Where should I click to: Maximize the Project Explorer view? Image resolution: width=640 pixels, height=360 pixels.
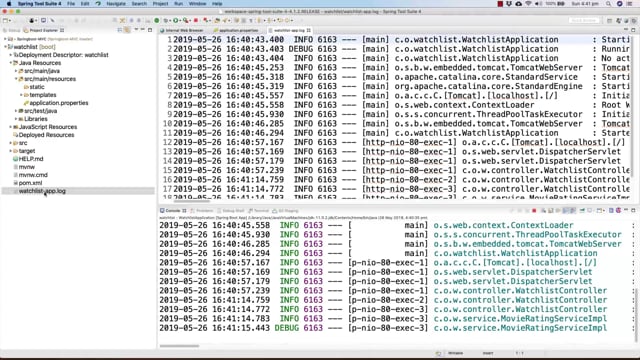(x=150, y=30)
